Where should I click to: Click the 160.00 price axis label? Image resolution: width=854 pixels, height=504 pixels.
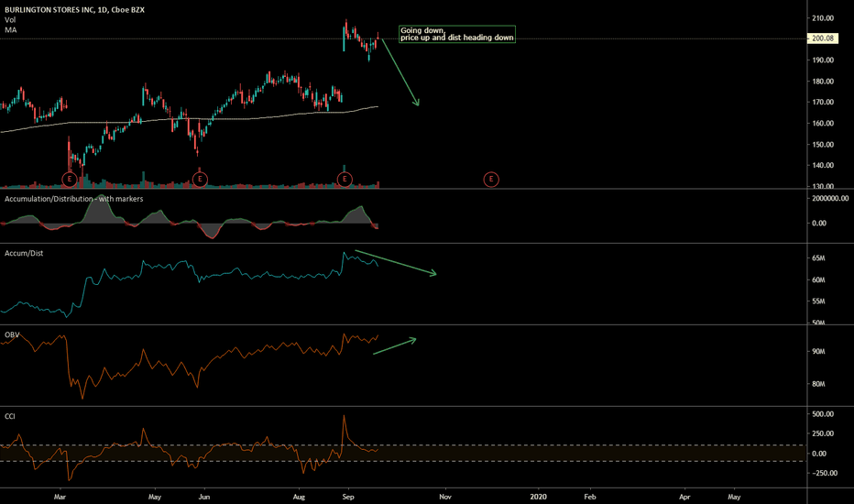(x=823, y=123)
